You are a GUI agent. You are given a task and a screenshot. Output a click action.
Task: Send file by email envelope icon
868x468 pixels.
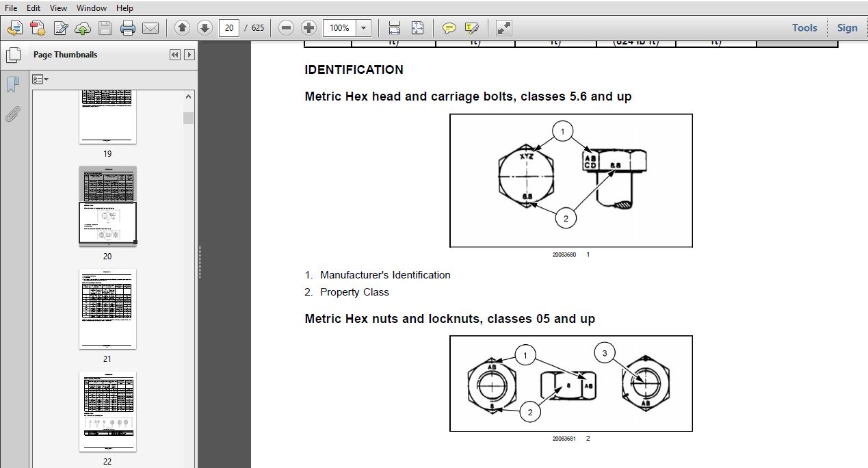[x=150, y=28]
